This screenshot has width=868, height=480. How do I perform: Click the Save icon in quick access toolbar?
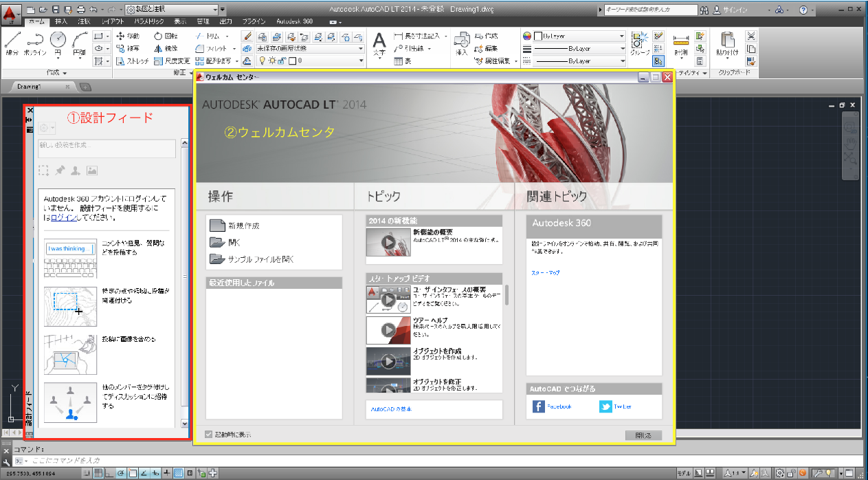pos(56,10)
